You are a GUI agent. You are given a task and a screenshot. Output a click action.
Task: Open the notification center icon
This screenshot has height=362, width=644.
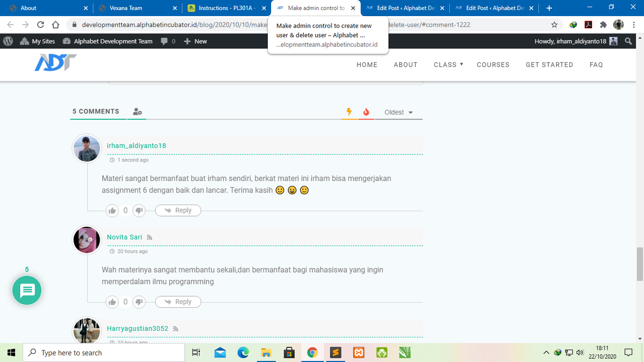tap(628, 352)
